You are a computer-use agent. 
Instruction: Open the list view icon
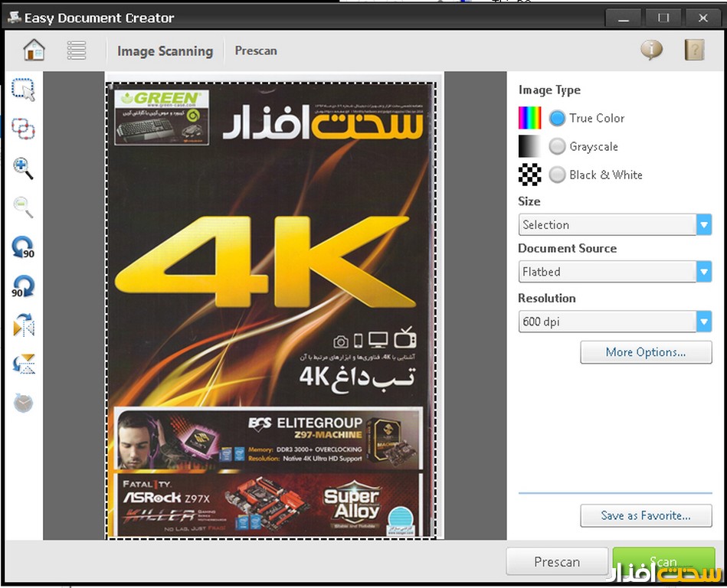[x=77, y=50]
